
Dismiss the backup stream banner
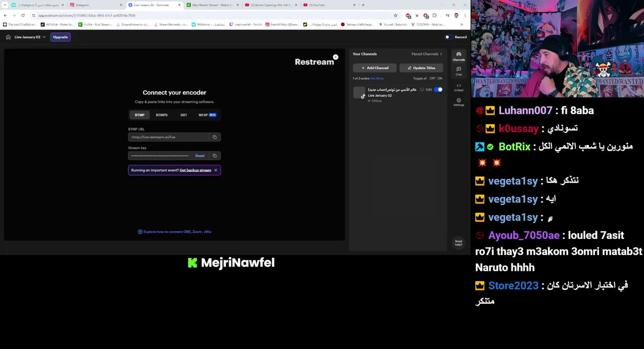[216, 170]
